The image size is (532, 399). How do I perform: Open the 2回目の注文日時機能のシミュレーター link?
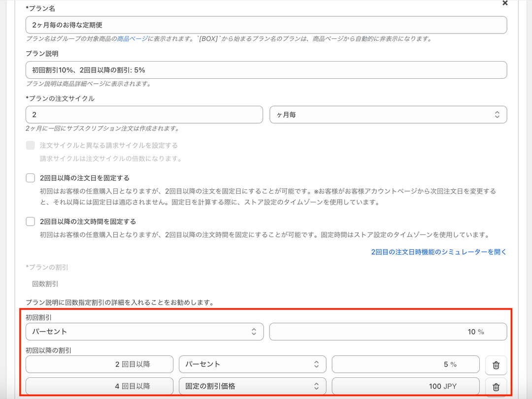[x=438, y=252]
